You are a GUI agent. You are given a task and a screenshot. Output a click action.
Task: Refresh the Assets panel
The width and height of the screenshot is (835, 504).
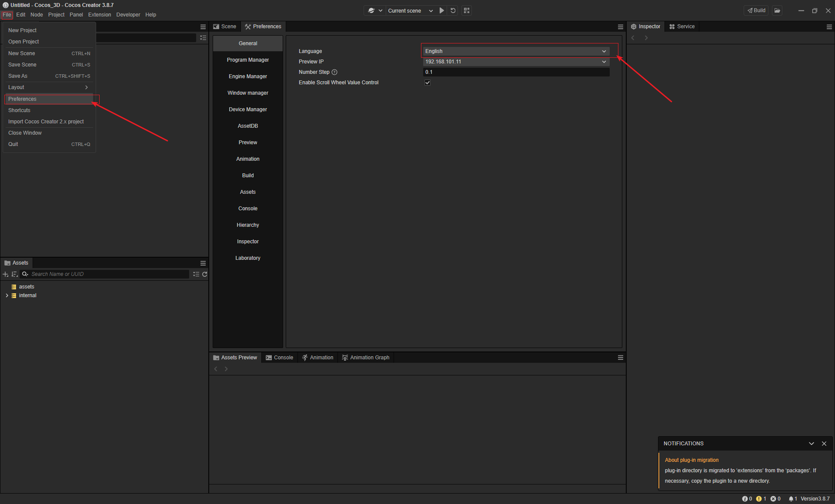click(205, 274)
